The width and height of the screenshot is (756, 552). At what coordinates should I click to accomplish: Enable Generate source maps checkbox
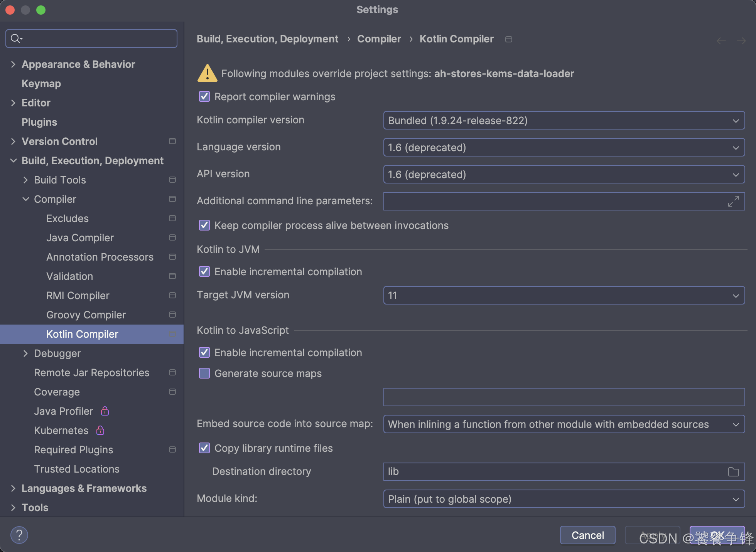pos(204,373)
